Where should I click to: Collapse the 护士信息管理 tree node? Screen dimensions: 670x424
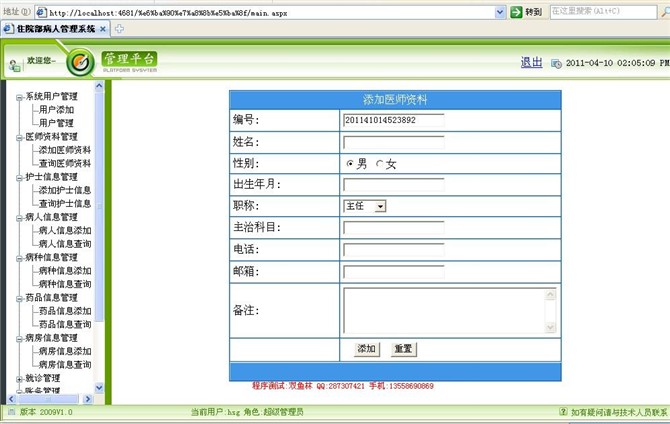19,178
